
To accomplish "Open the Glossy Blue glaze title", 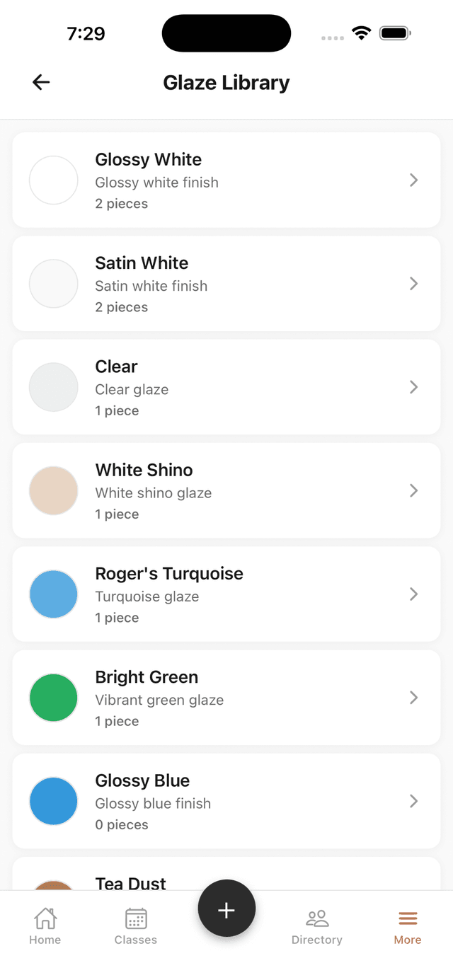I will (142, 780).
